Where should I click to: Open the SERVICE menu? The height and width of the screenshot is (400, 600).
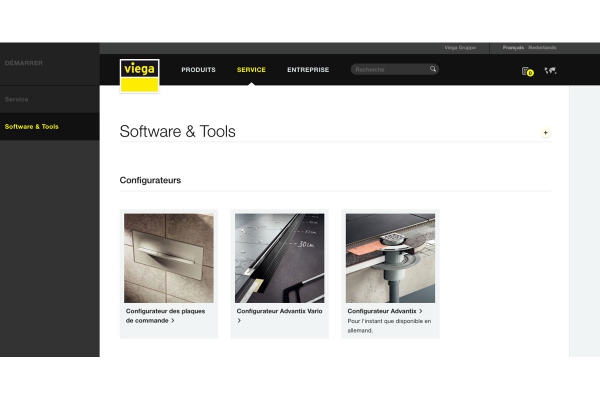pos(251,70)
